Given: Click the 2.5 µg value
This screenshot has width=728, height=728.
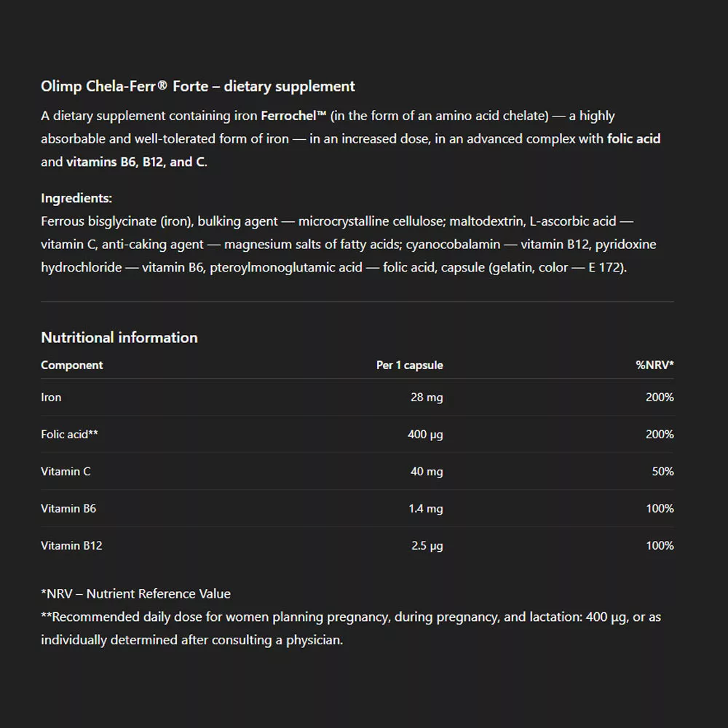Looking at the screenshot, I should (427, 546).
